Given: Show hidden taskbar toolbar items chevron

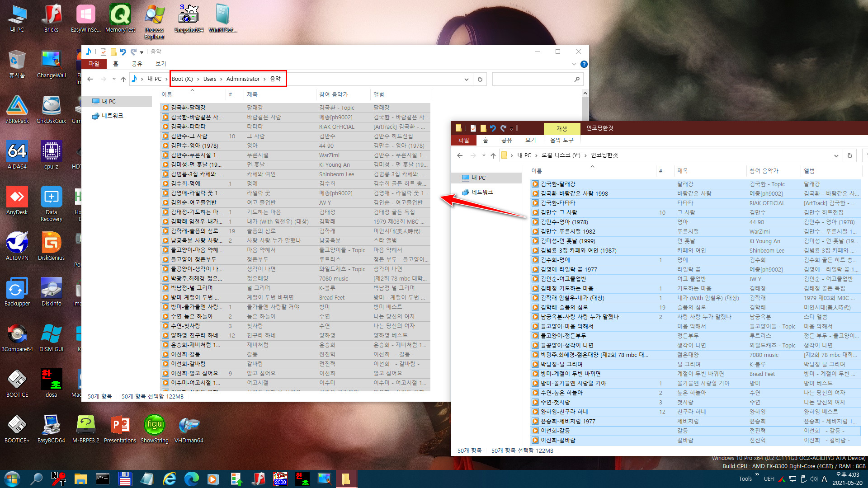Looking at the screenshot, I should coord(757,474).
